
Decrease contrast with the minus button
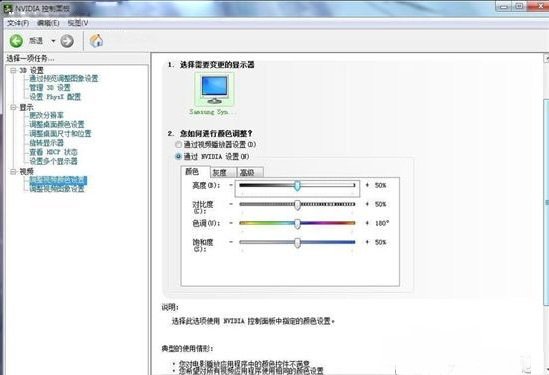tap(231, 204)
